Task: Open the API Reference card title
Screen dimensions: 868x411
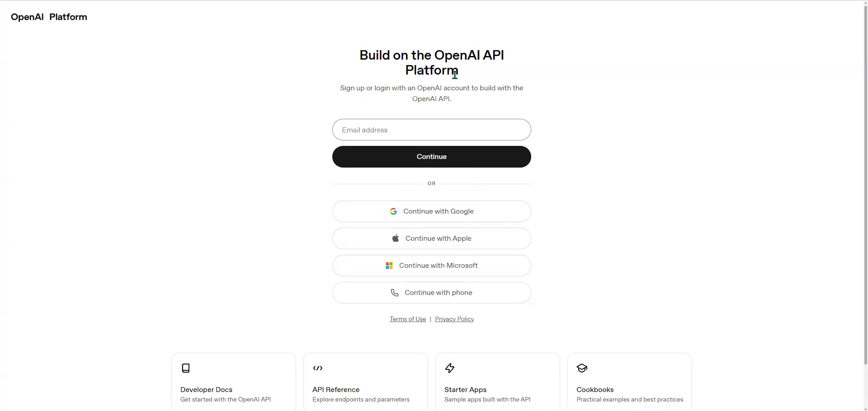Action: pyautogui.click(x=336, y=389)
